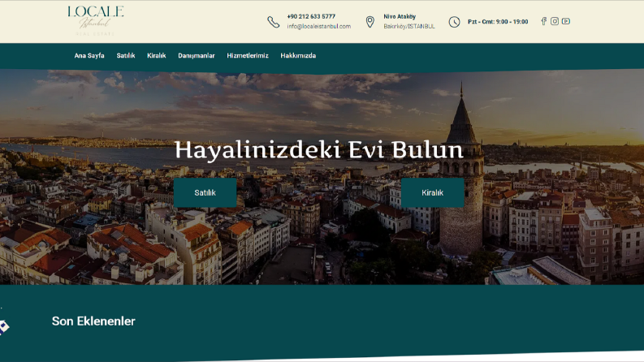The height and width of the screenshot is (362, 644).
Task: Click the phone handset icon
Action: [274, 22]
